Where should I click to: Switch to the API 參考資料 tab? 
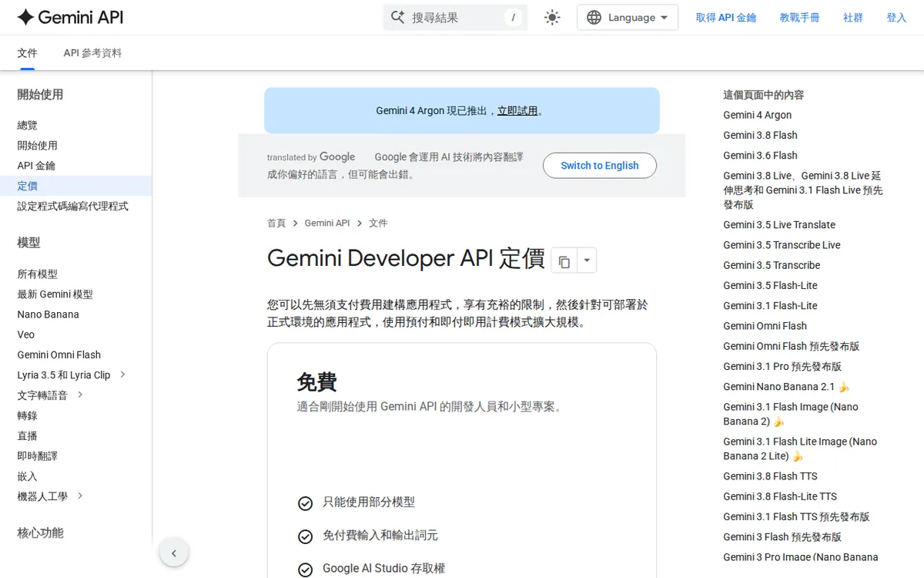pos(92,53)
